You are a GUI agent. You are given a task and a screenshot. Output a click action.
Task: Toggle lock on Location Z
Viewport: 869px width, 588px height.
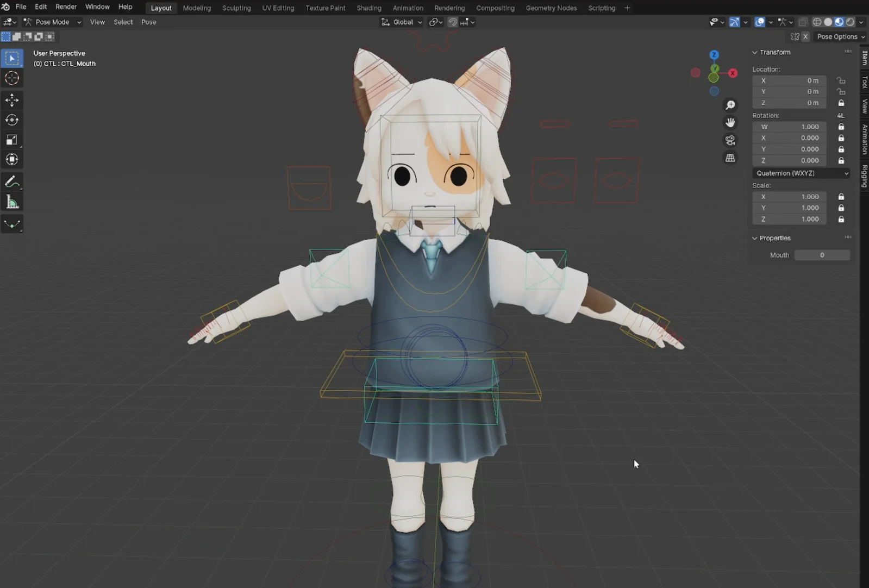[x=841, y=103]
